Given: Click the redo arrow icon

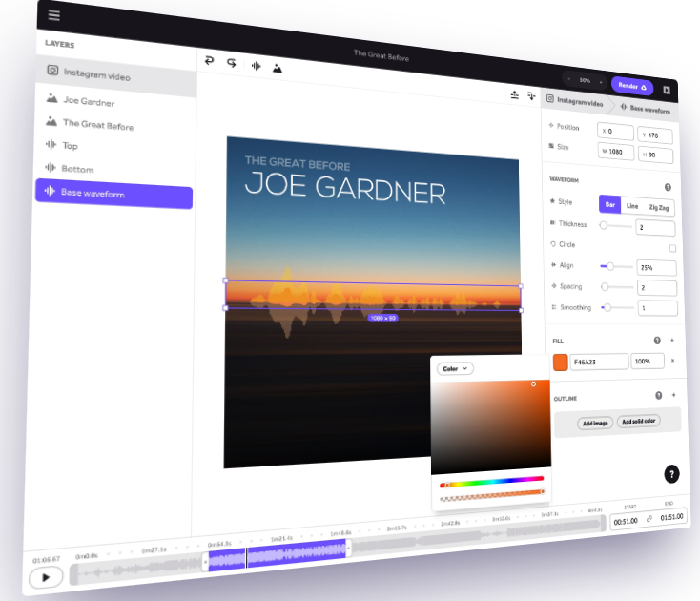Looking at the screenshot, I should pyautogui.click(x=232, y=63).
